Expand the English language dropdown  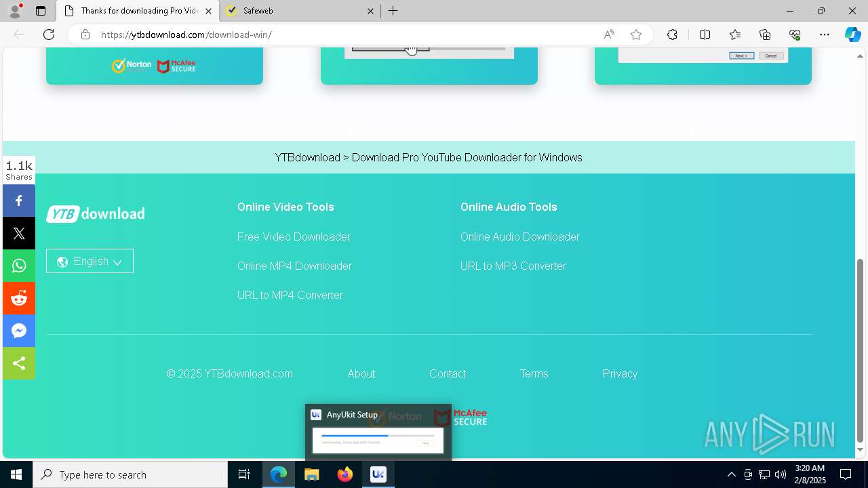90,261
